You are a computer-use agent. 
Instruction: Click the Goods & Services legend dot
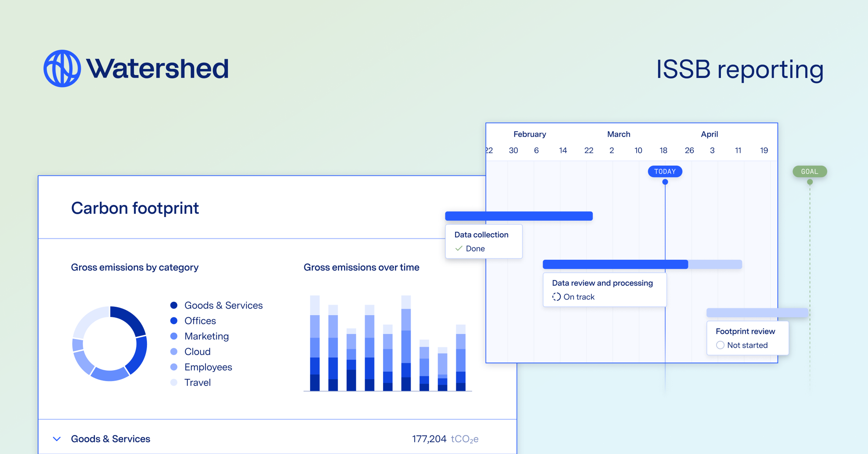click(174, 305)
